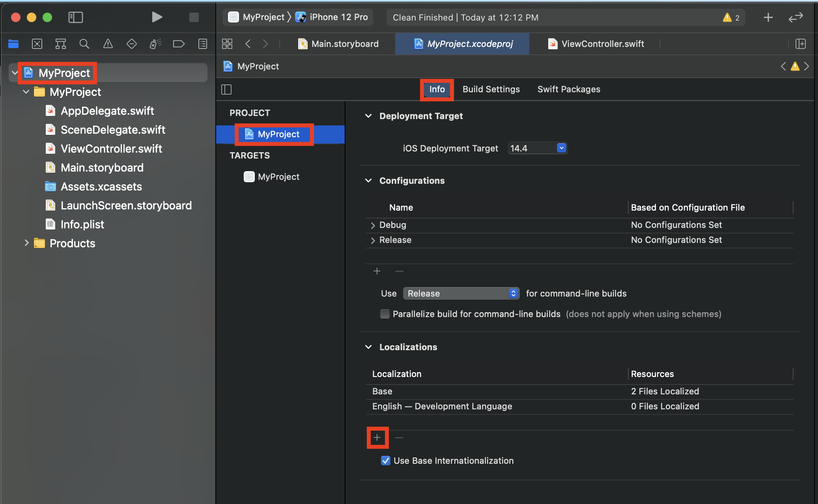Open the Source Control navigator icon
The height and width of the screenshot is (504, 818).
click(x=37, y=44)
